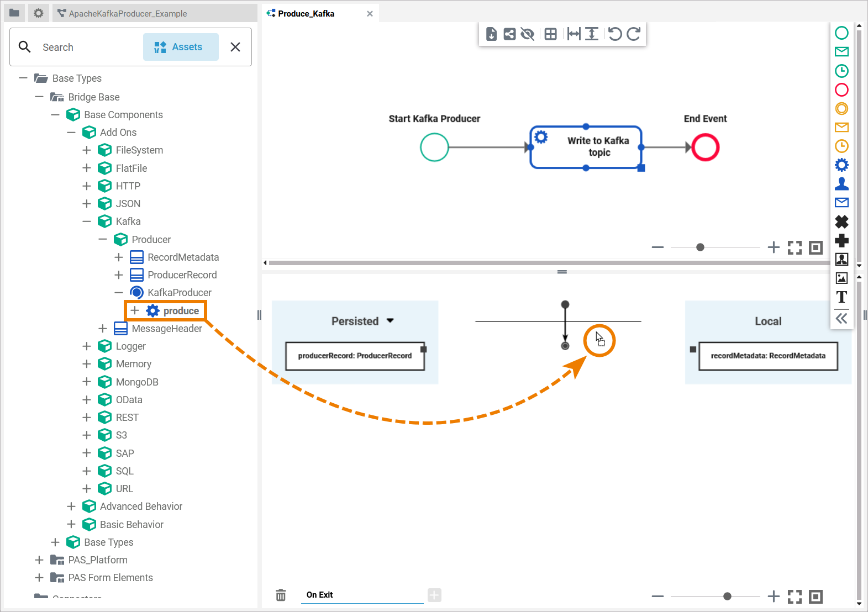
Task: Adjust the upper diagram zoom slider handle
Action: [700, 247]
